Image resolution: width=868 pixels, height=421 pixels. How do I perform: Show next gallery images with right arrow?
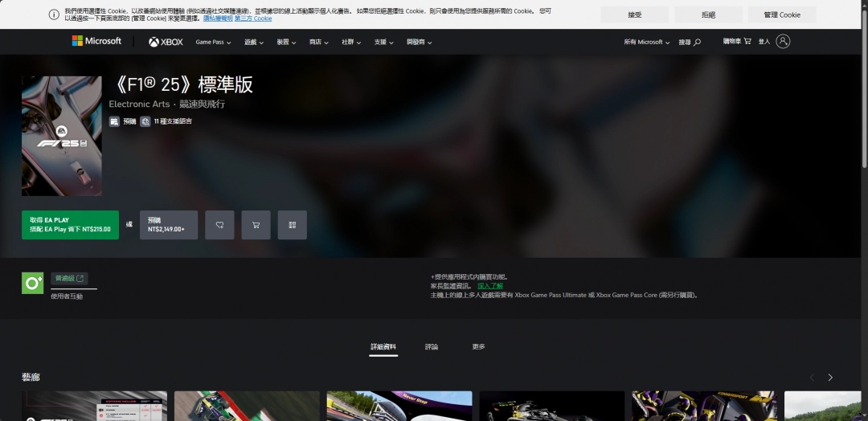[x=830, y=377]
